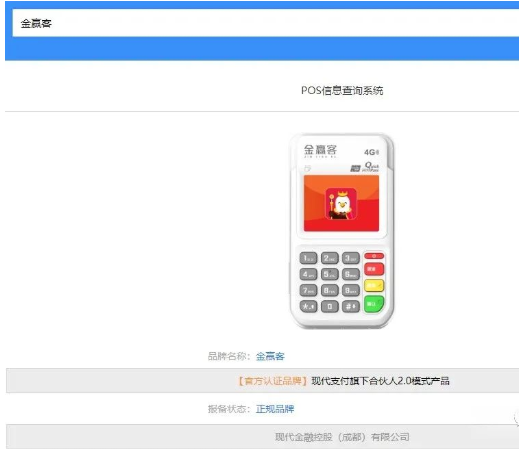Click the 4G label on POS device
Viewport: 519px width, 449px height.
pyautogui.click(x=371, y=152)
